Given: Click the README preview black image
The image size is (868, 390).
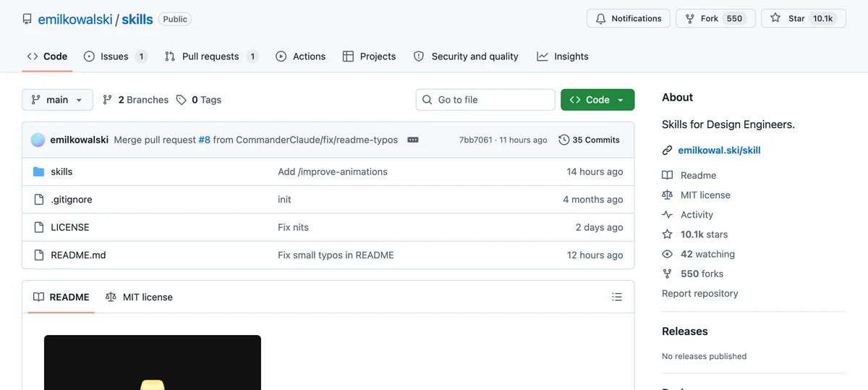Looking at the screenshot, I should point(153,363).
